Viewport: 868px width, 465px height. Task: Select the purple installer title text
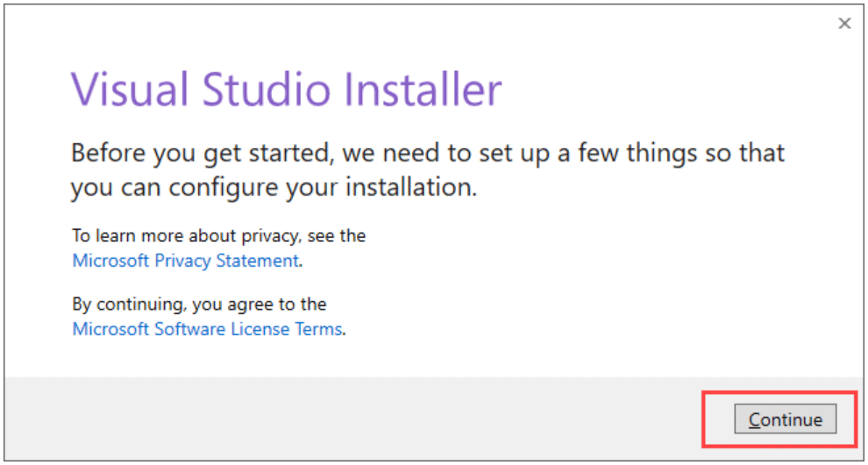tap(286, 89)
